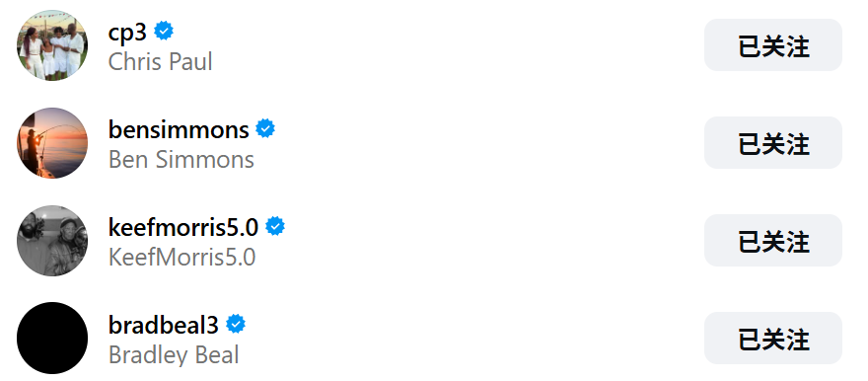Click the Chris Paul display name

coord(161,61)
